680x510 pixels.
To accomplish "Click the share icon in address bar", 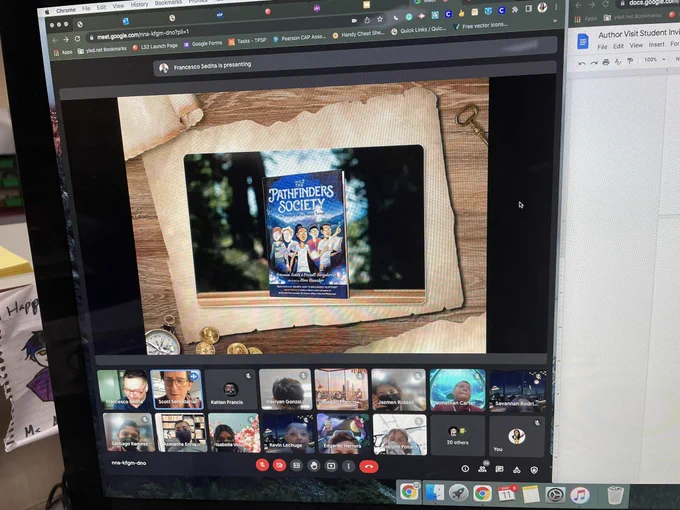I will click(x=367, y=20).
